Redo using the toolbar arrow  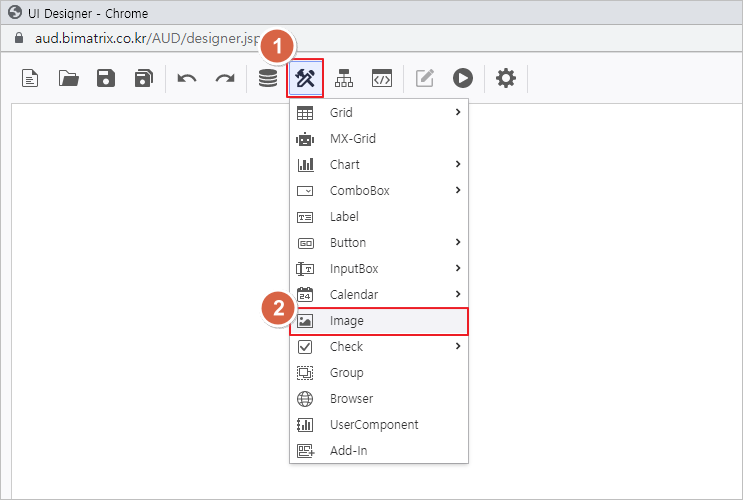(x=225, y=78)
